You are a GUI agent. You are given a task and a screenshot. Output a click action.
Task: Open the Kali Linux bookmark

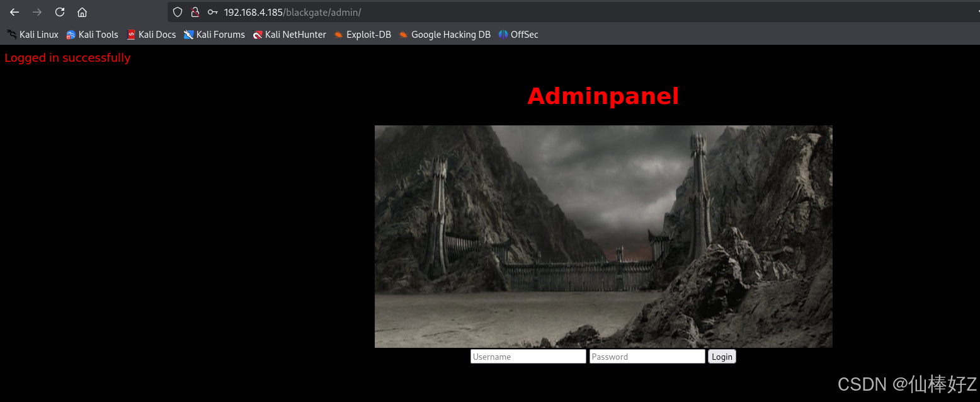pyautogui.click(x=33, y=35)
